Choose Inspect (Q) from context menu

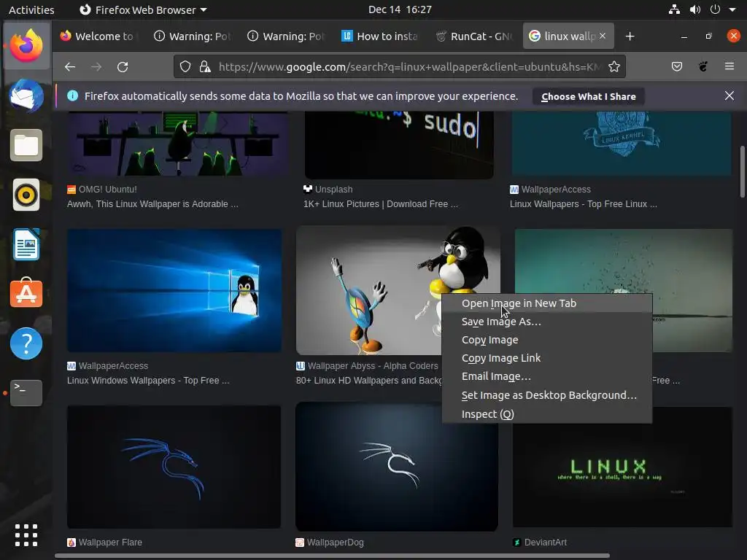click(x=547, y=414)
